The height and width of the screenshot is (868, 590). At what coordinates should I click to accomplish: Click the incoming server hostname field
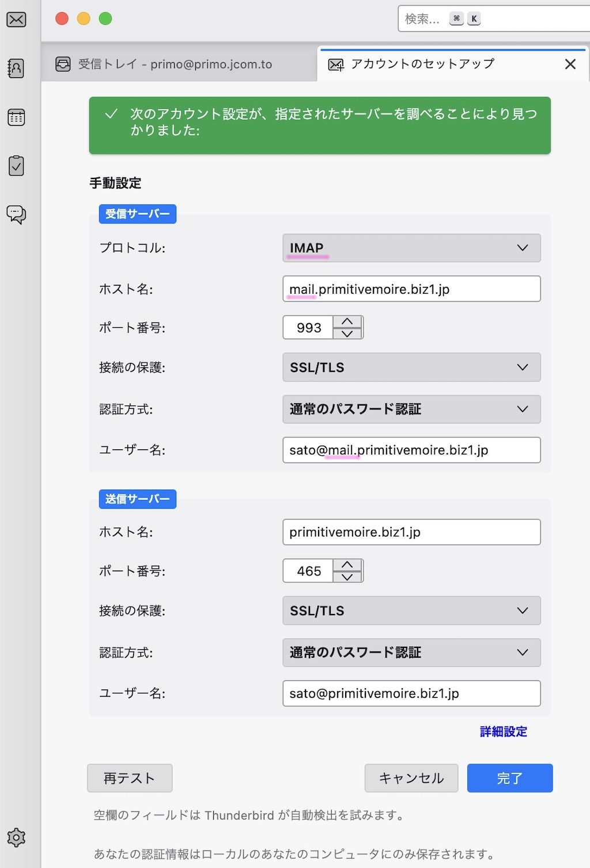coord(411,289)
